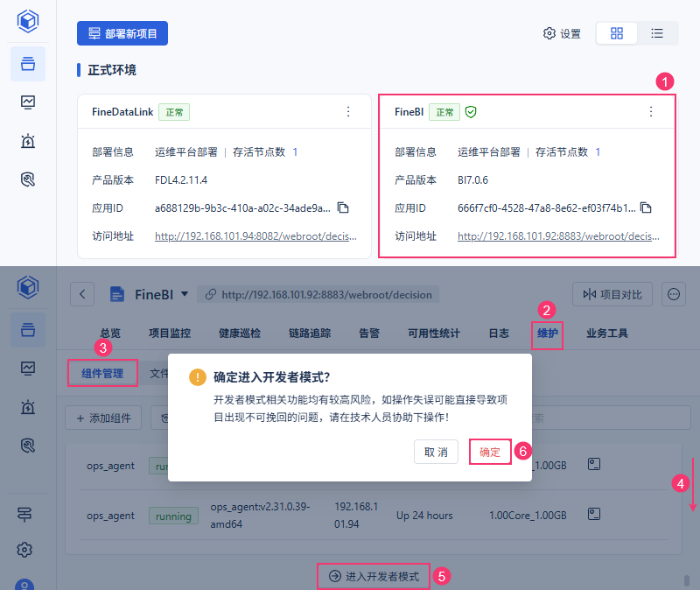Open the signpost icon in lower sidebar
The image size is (700, 590).
pyautogui.click(x=24, y=515)
